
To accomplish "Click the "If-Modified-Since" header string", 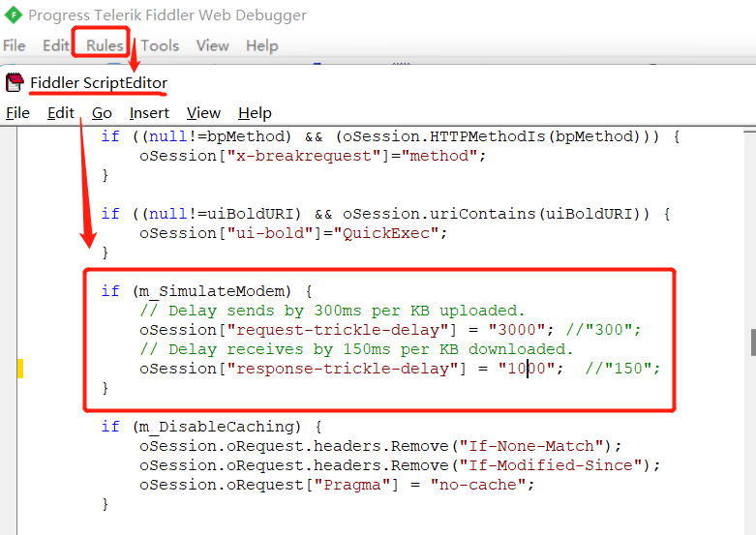I will pyautogui.click(x=550, y=465).
